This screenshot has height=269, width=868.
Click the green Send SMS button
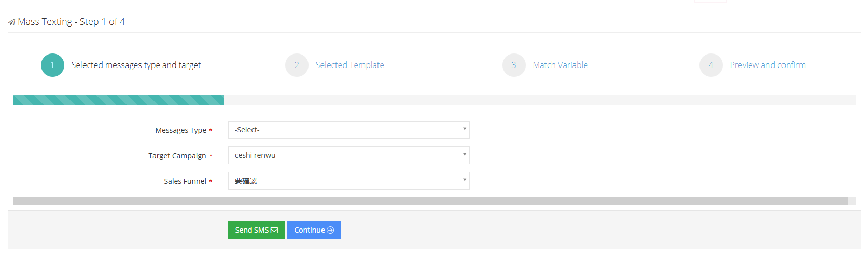tap(257, 230)
